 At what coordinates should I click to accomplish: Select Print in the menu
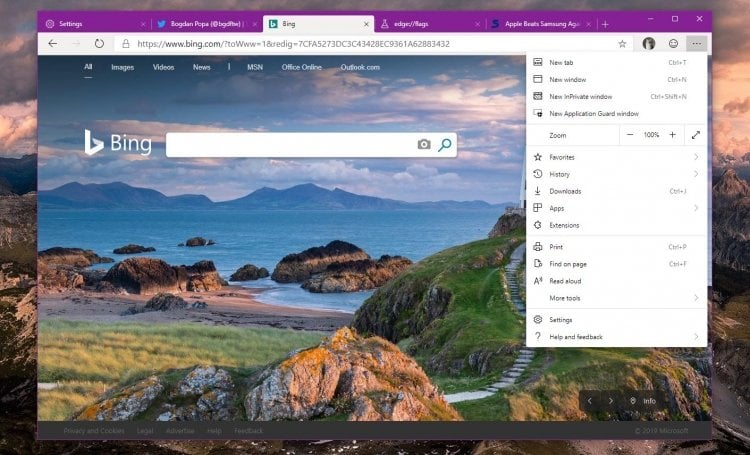click(617, 247)
